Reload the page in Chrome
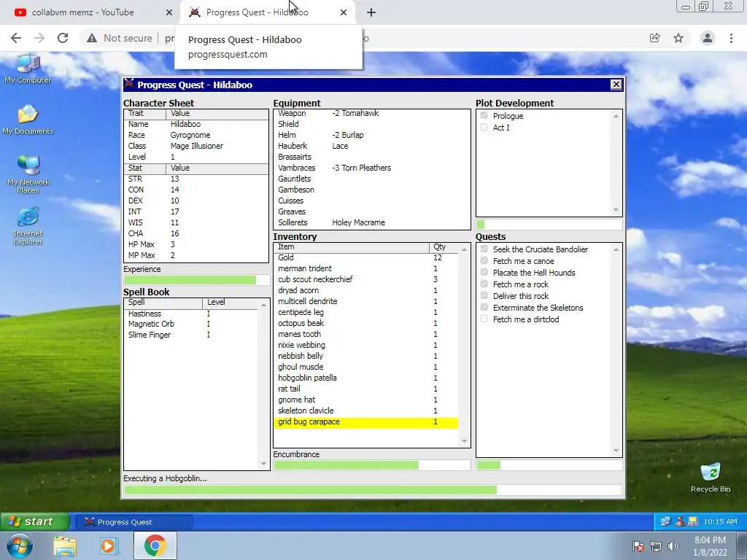747x560 pixels. [63, 38]
